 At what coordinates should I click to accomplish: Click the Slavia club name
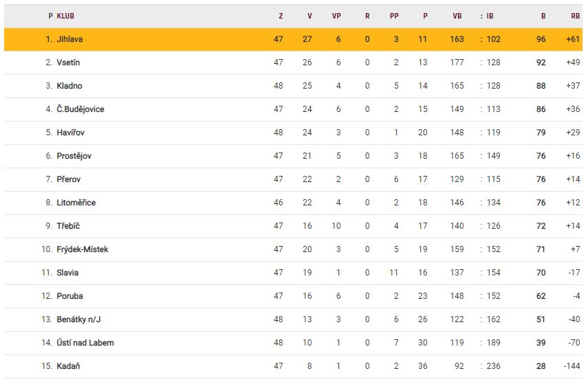(x=67, y=273)
